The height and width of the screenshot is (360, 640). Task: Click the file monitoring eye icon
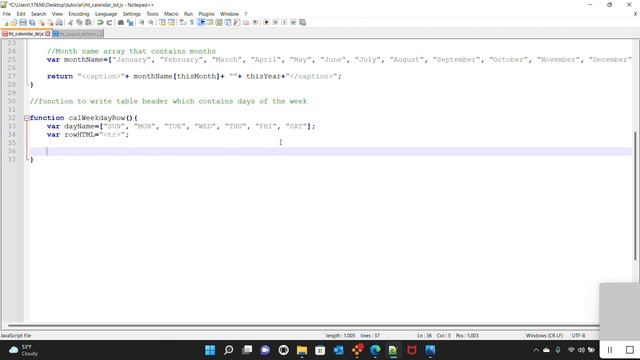click(255, 22)
